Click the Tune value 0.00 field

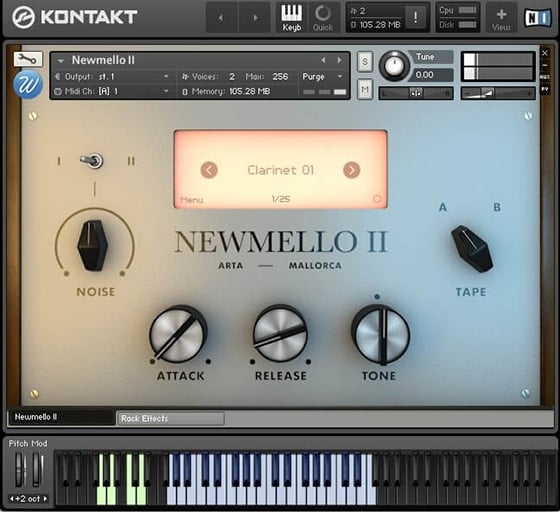point(433,75)
